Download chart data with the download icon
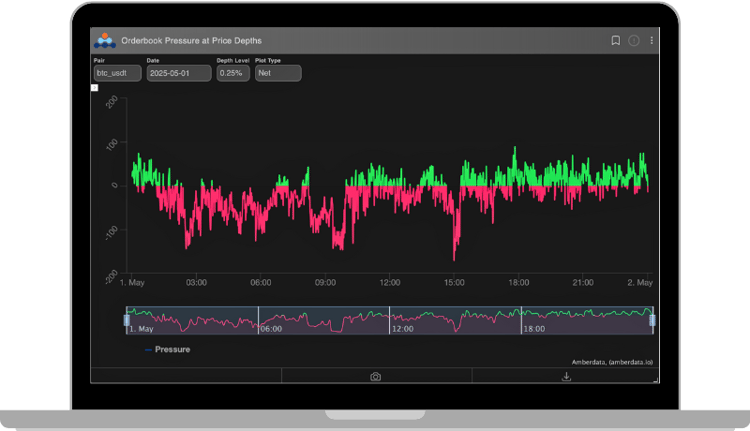 click(566, 376)
